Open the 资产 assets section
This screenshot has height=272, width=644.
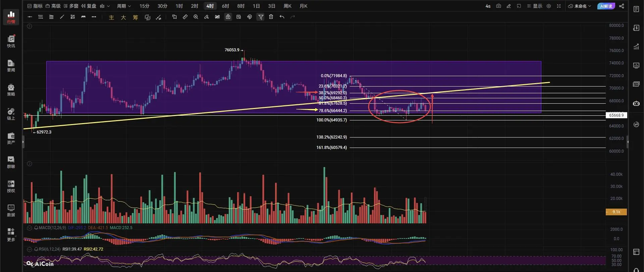pyautogui.click(x=11, y=138)
